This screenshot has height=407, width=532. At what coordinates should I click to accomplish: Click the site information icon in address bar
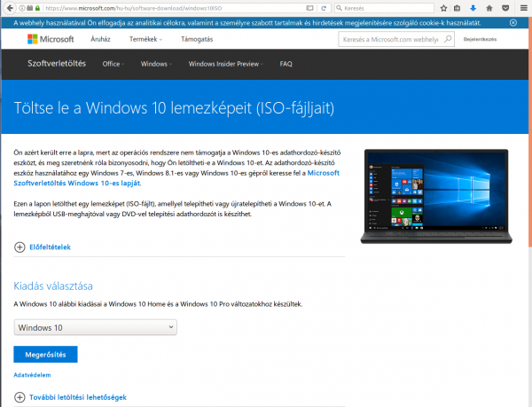click(x=22, y=8)
